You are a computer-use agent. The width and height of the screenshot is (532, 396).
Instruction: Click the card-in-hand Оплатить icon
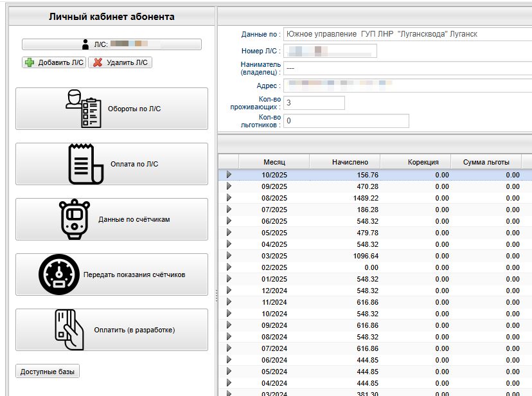pyautogui.click(x=69, y=330)
